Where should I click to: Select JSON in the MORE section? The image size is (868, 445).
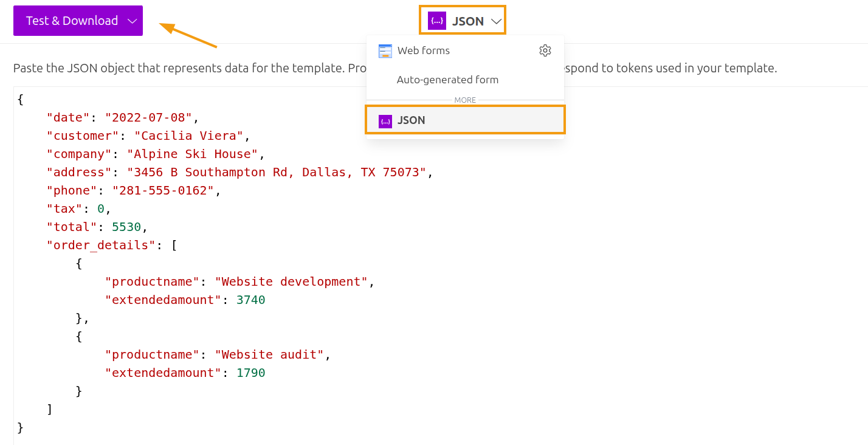click(411, 120)
